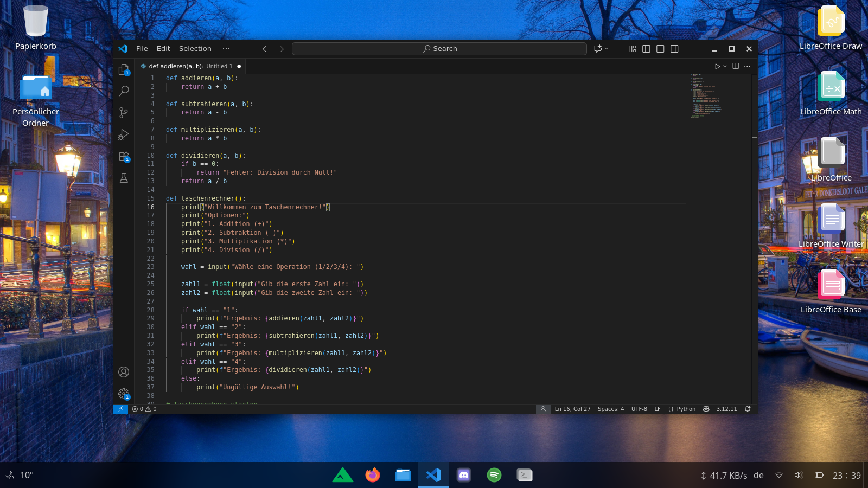Open Source Control view
Viewport: 868px width, 488px height.
coord(124,113)
